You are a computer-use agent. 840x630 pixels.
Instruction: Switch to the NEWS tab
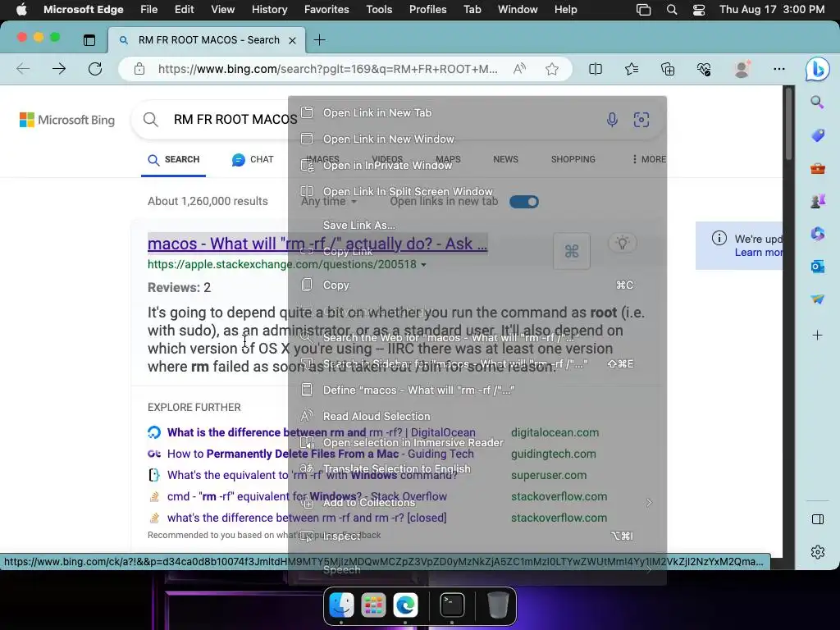pyautogui.click(x=505, y=159)
